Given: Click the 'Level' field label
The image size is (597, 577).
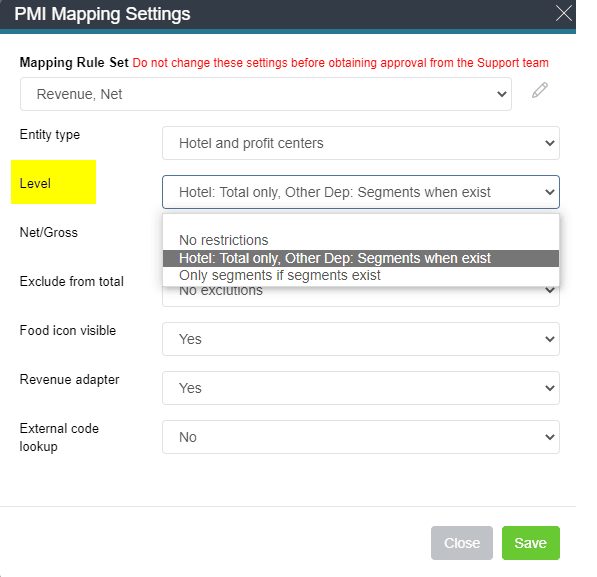Looking at the screenshot, I should pyautogui.click(x=35, y=184).
